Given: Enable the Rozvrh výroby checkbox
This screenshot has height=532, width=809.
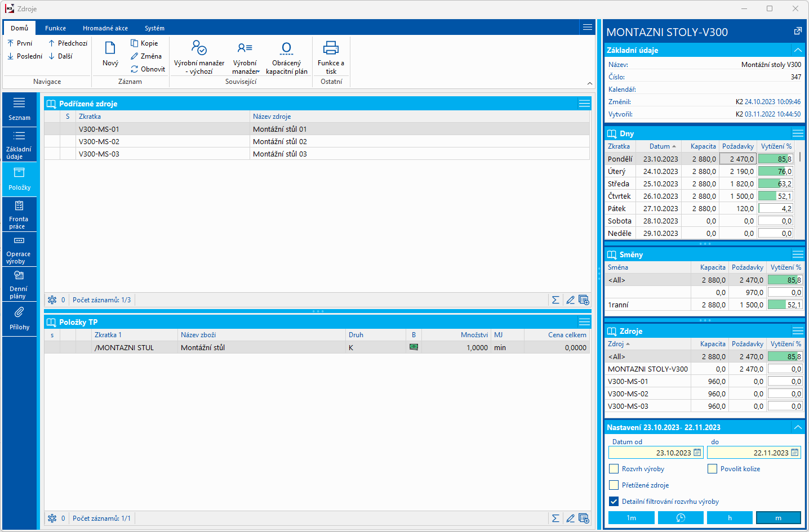Looking at the screenshot, I should [614, 469].
